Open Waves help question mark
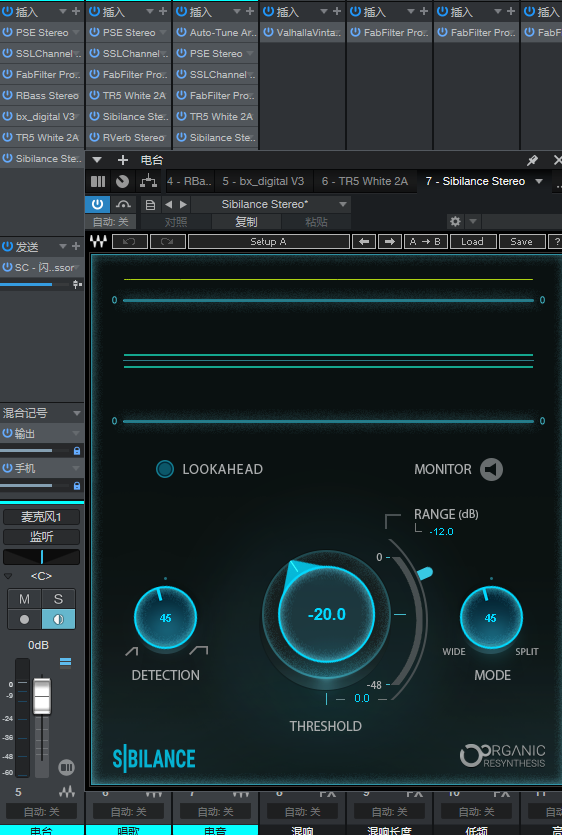 point(556,242)
